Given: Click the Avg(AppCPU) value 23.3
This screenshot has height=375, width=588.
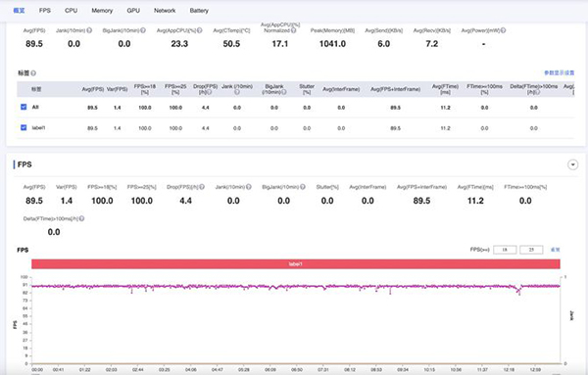Looking at the screenshot, I should pyautogui.click(x=179, y=44).
